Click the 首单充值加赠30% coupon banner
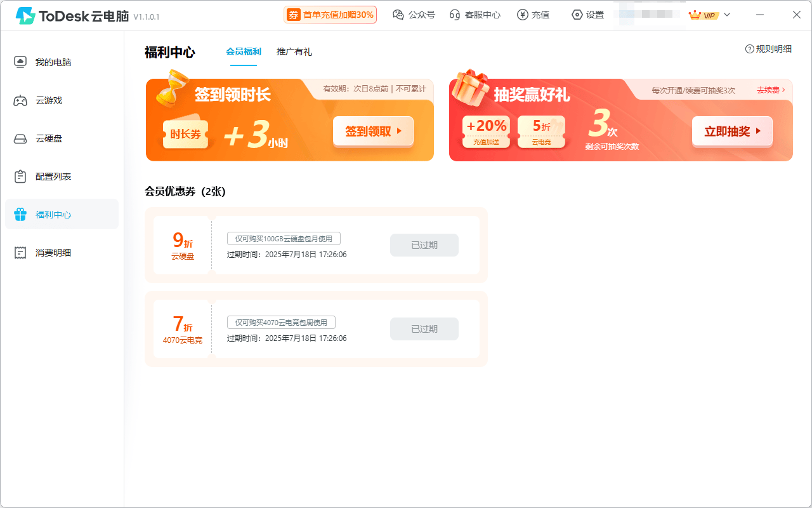This screenshot has height=508, width=812. pyautogui.click(x=330, y=14)
